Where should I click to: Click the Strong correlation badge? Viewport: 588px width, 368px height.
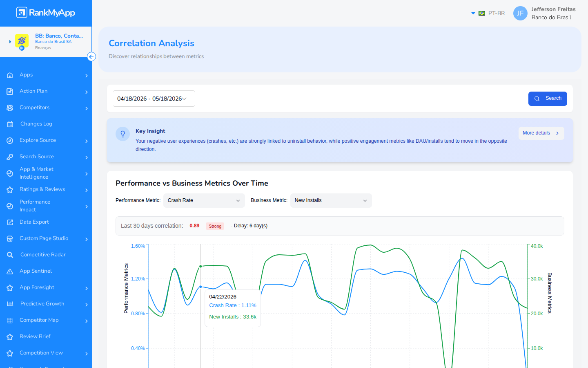[215, 226]
